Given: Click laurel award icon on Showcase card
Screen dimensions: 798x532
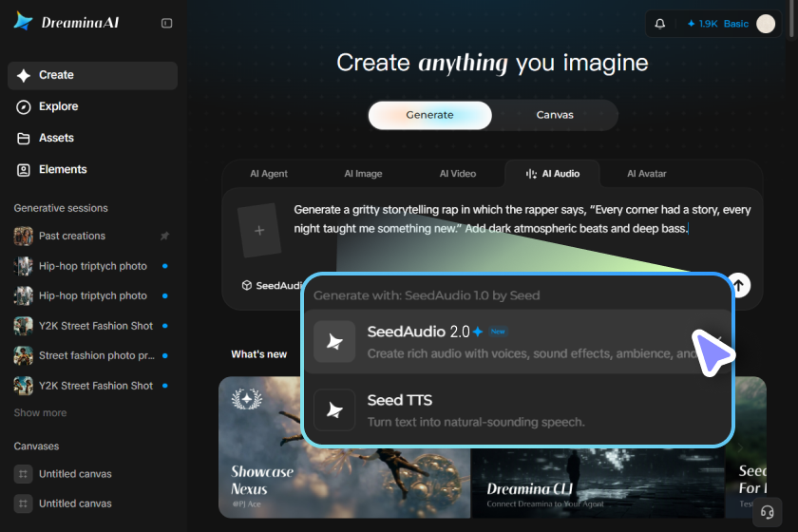Looking at the screenshot, I should tap(247, 399).
